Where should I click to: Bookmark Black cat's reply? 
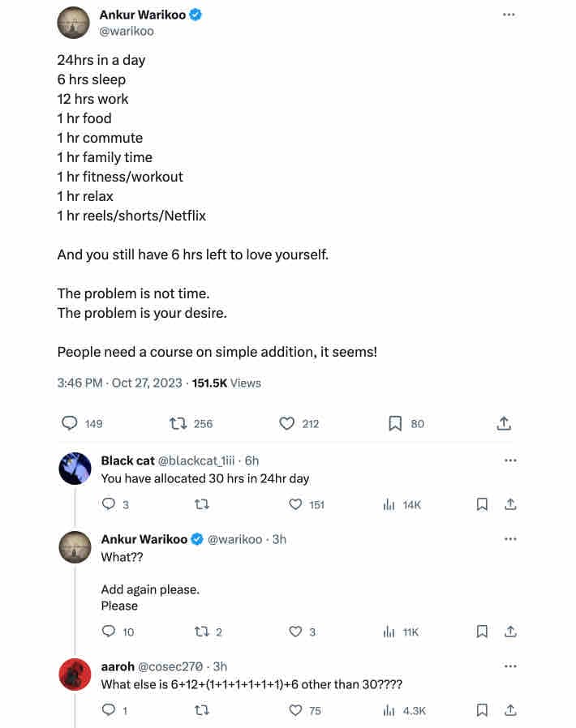[482, 504]
